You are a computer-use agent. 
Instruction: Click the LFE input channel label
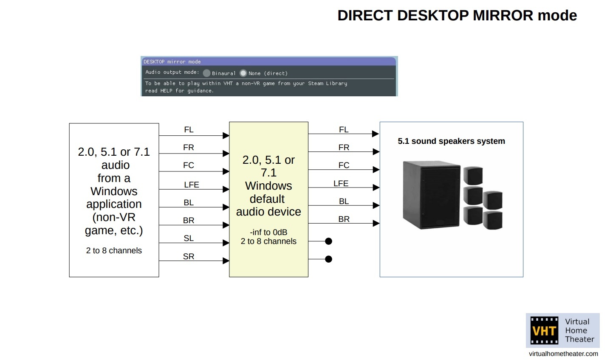(x=192, y=185)
